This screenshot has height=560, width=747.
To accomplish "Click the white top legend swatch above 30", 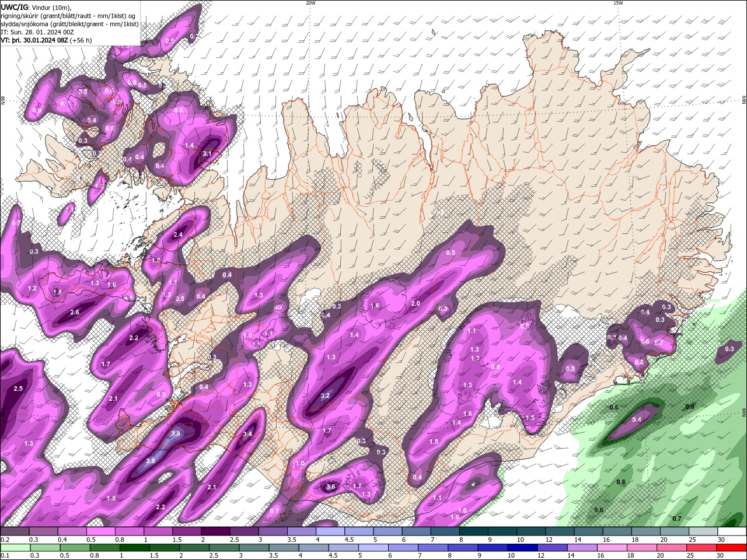I will tap(732, 531).
